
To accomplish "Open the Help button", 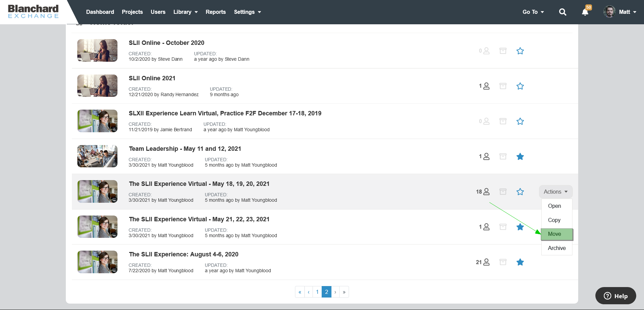I will 616,296.
